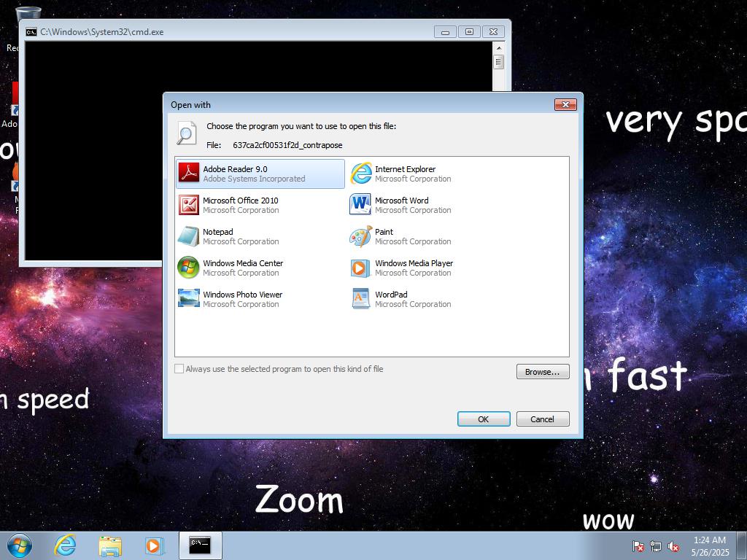747x560 pixels.
Task: Choose the Internet Explorer program icon
Action: [x=360, y=174]
